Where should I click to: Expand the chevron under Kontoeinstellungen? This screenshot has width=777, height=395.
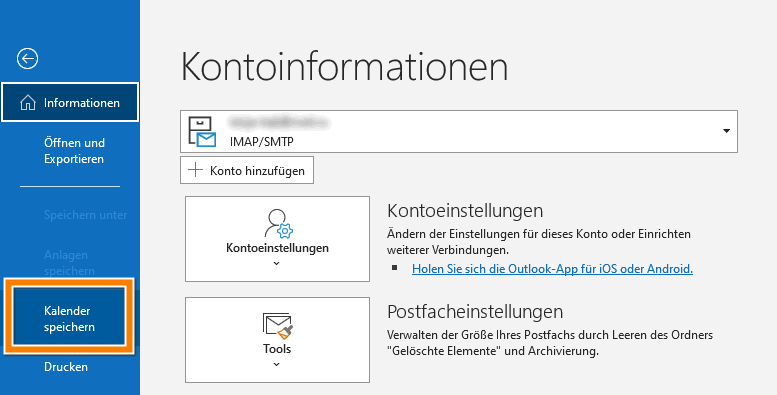click(x=277, y=264)
